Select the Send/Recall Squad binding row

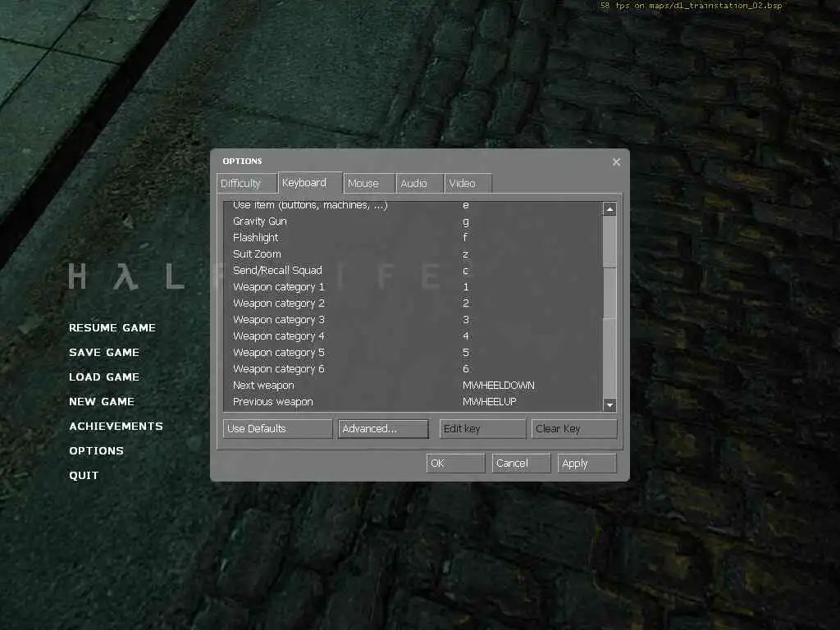click(413, 271)
